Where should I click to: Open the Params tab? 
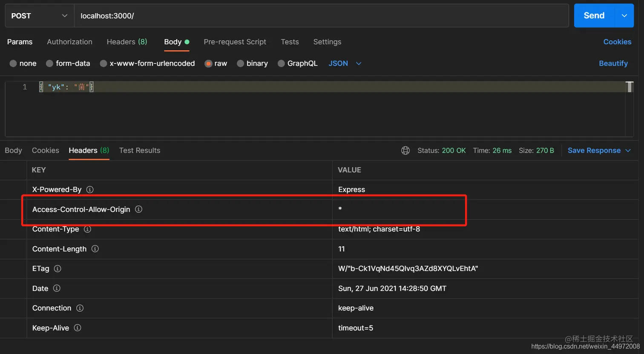(x=20, y=42)
